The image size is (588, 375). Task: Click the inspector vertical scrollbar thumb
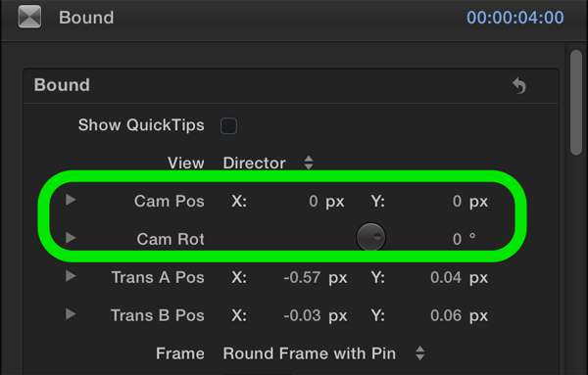pos(576,102)
